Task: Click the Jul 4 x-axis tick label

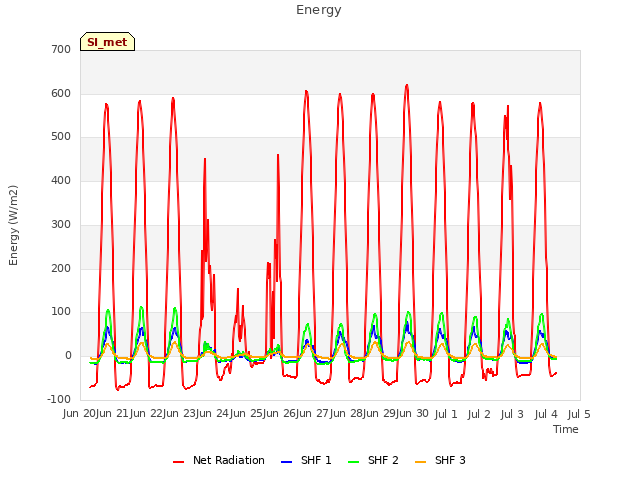Action: (546, 415)
